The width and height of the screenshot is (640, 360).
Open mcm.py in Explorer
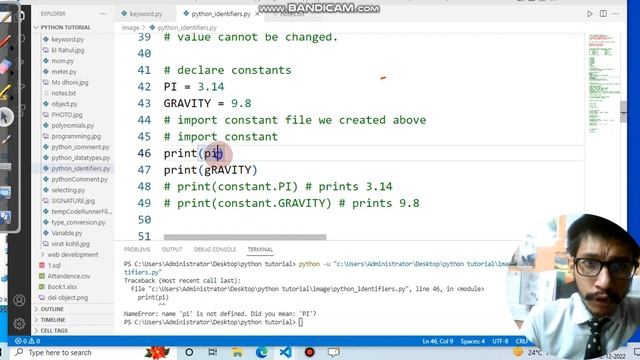pos(62,61)
